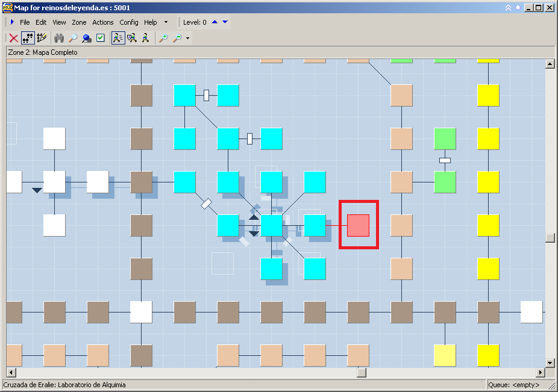Toggle the pressed walking figure with lines
This screenshot has width=558, height=392.
click(118, 38)
